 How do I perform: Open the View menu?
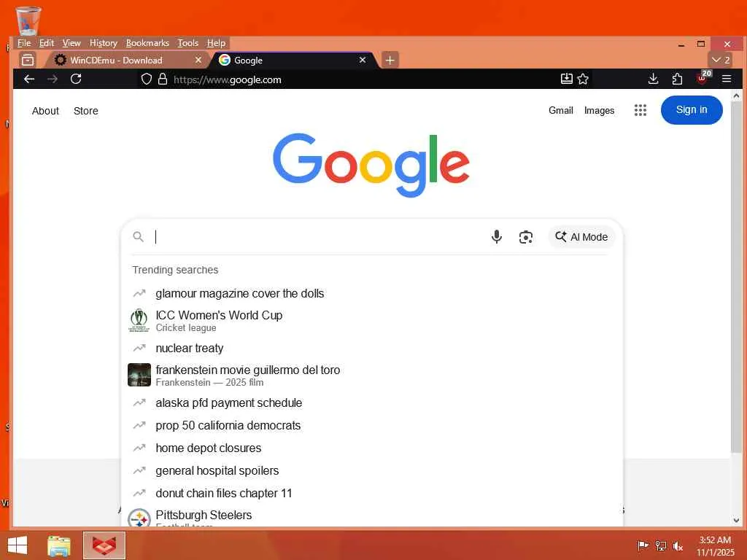(x=71, y=43)
